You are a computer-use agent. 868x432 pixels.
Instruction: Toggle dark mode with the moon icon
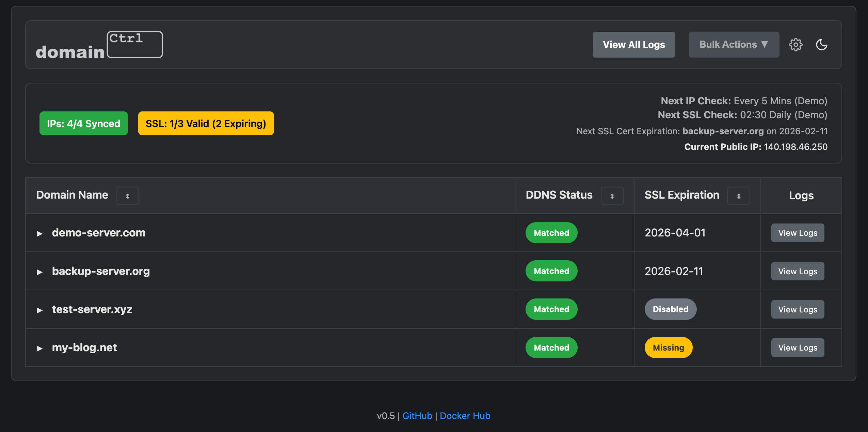point(821,45)
